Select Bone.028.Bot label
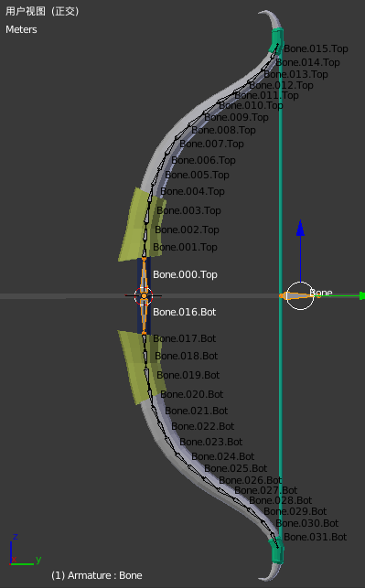The image size is (365, 588). [x=281, y=500]
